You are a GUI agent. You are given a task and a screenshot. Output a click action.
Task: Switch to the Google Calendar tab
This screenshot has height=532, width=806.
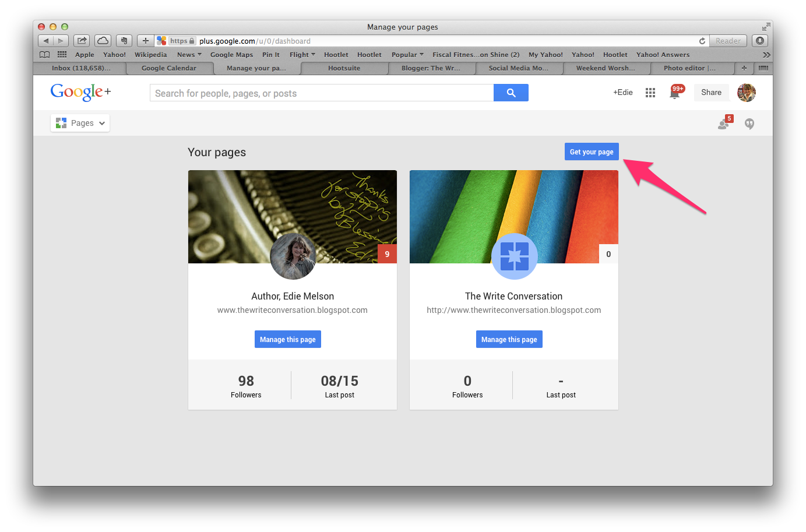169,68
